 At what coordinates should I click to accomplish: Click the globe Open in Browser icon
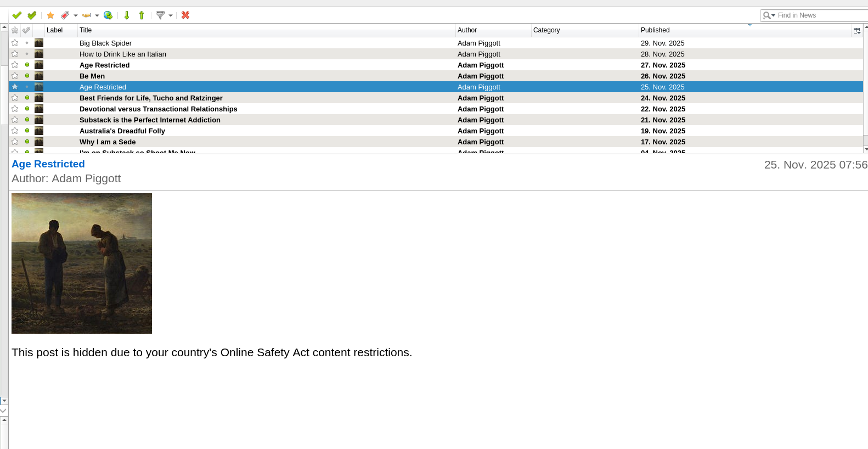(108, 15)
